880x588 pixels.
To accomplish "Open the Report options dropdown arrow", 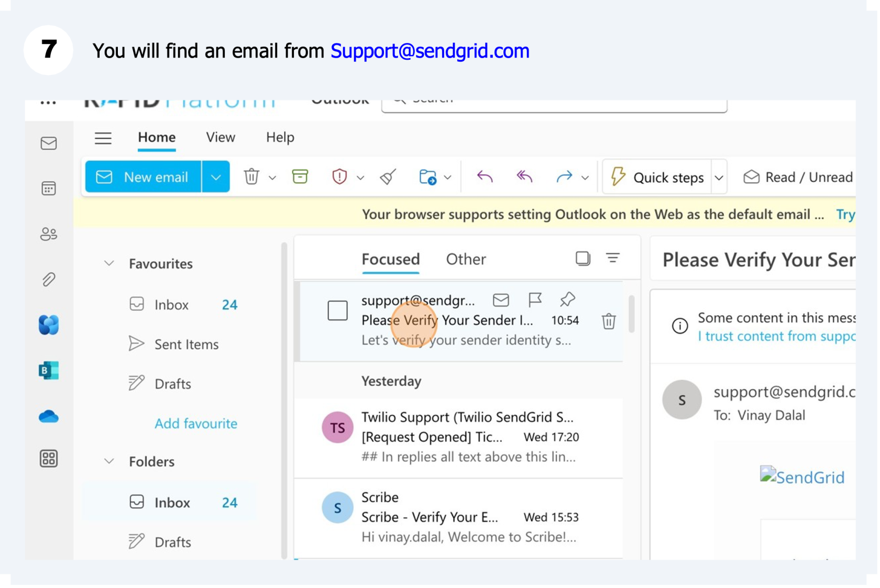I will click(x=360, y=178).
